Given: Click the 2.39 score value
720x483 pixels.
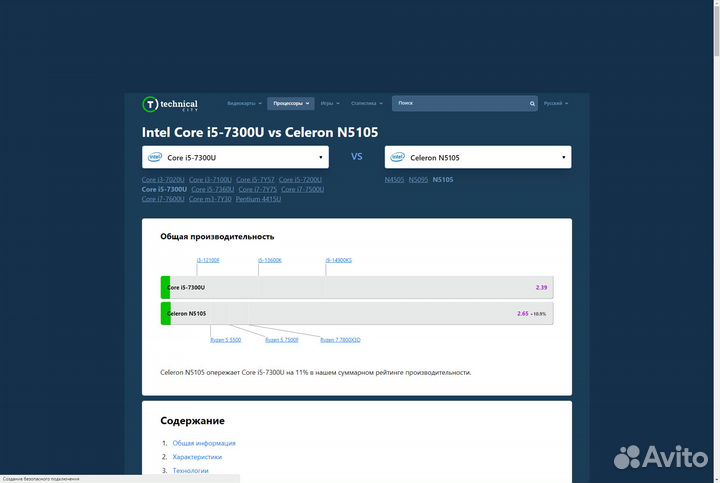Looking at the screenshot, I should [541, 287].
